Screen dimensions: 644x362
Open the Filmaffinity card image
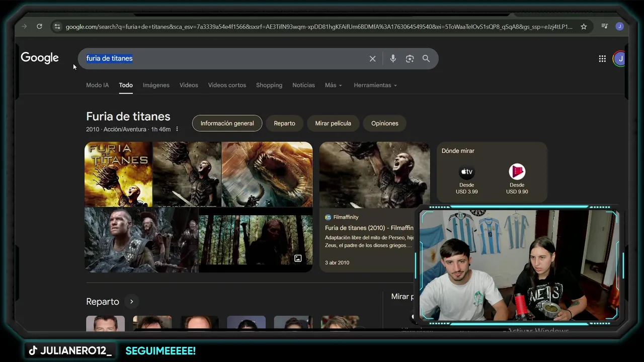tap(374, 174)
